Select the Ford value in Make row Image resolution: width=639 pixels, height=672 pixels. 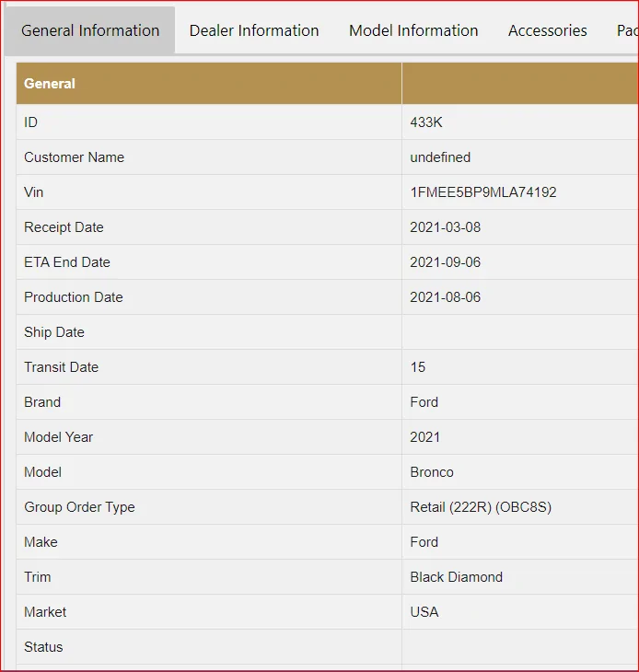(x=424, y=542)
